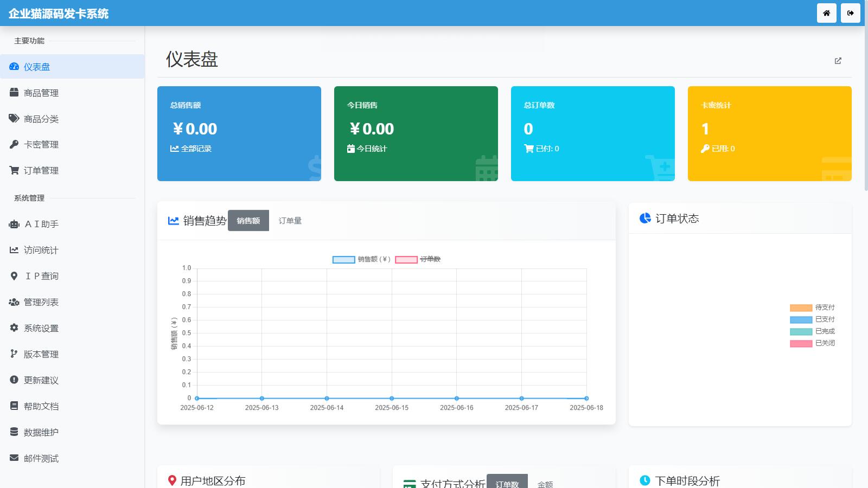Open 邮件测试 envelope menu item
Image resolution: width=868 pixels, height=488 pixels.
41,458
